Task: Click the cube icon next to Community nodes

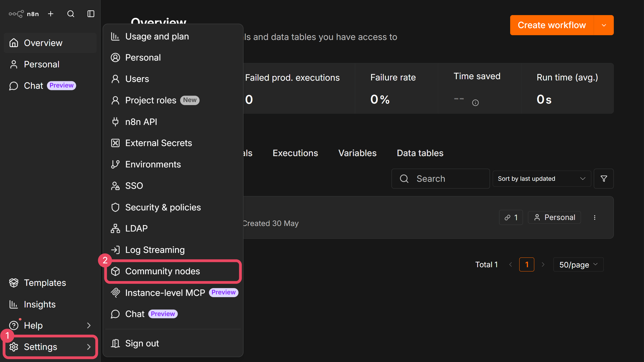Action: [x=115, y=271]
